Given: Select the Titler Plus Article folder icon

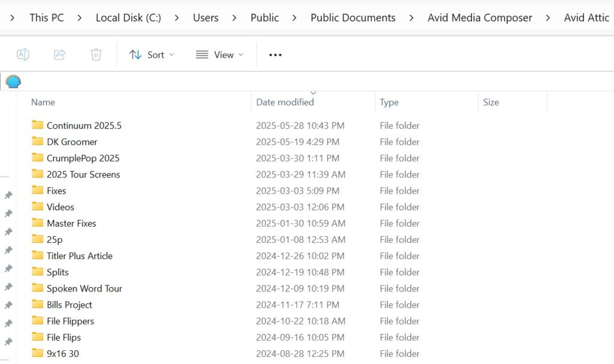Looking at the screenshot, I should pos(38,255).
